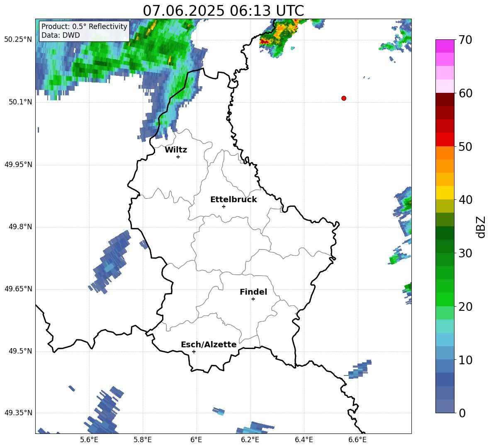Click the 5.6°E longitude label
Screen dimensions: 491x448
[x=89, y=440]
